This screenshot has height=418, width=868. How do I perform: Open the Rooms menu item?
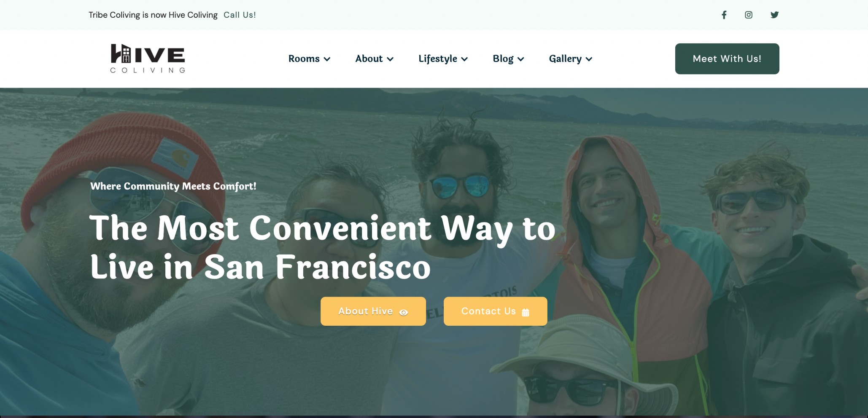click(304, 59)
